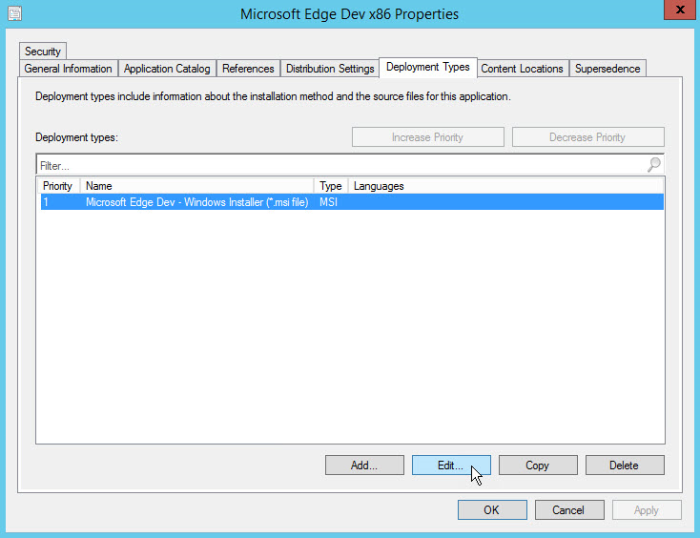Switch to General Information tab
The image size is (700, 538).
pos(68,68)
